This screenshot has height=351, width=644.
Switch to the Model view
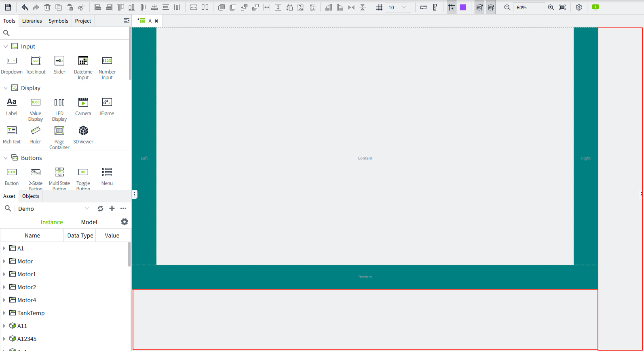point(89,222)
